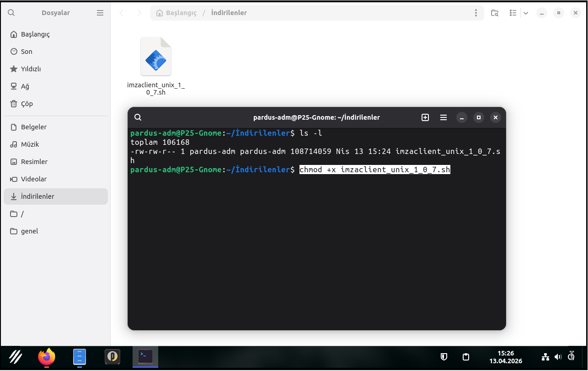This screenshot has height=371, width=588.
Task: Open the volume tray icon
Action: click(558, 357)
